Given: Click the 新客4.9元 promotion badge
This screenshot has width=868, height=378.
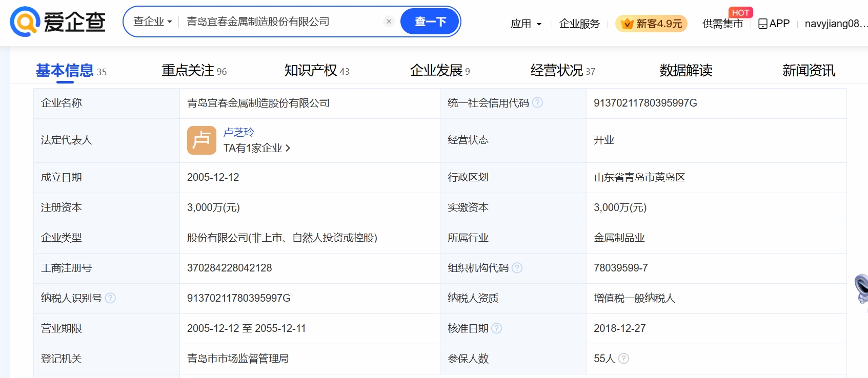Looking at the screenshot, I should coord(651,24).
